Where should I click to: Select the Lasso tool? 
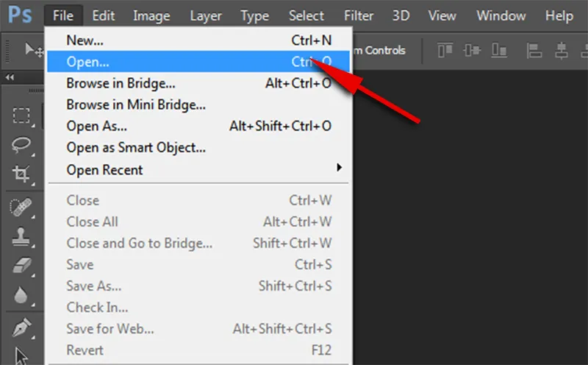coord(21,145)
